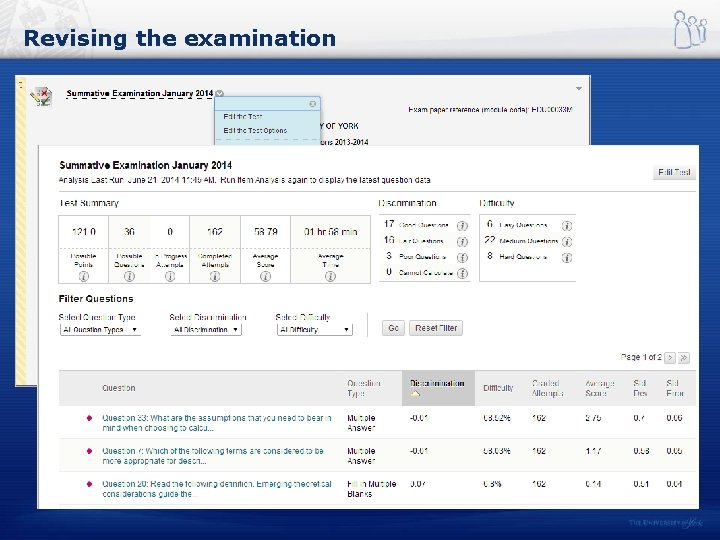Viewport: 720px width, 540px height.
Task: Sort by Average Score column header
Action: (x=599, y=388)
